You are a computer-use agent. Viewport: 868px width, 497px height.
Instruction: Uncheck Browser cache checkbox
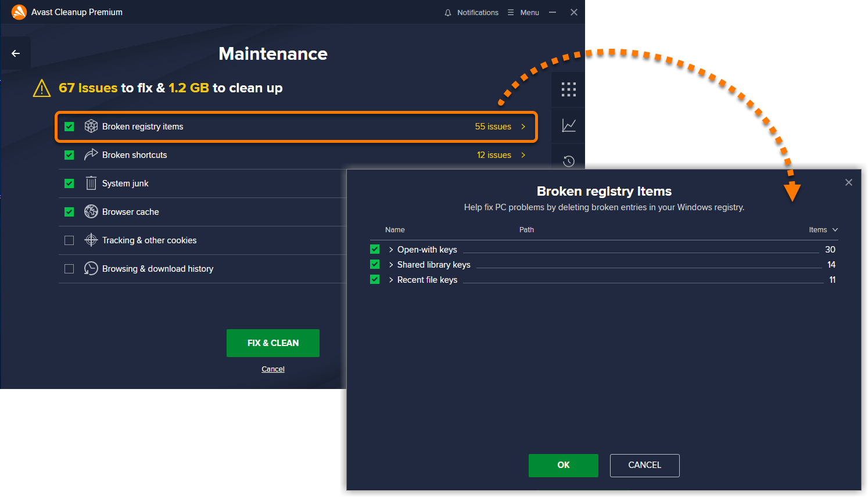69,212
